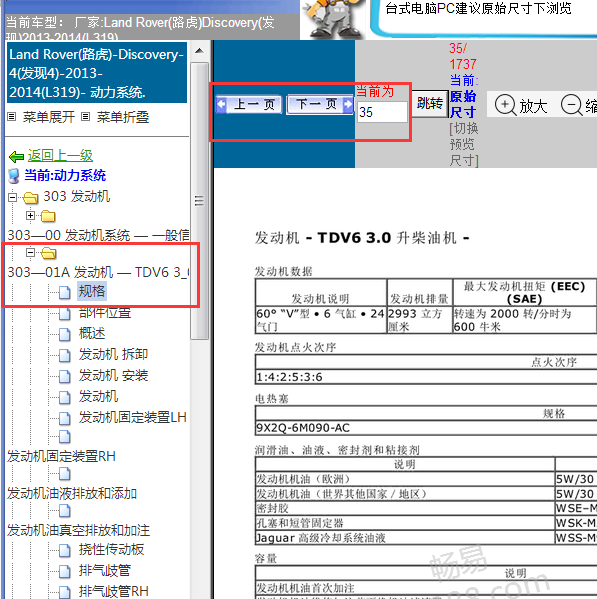The height and width of the screenshot is (599, 597).
Task: Open the 发动机 拆卸 document
Action: coord(113,354)
